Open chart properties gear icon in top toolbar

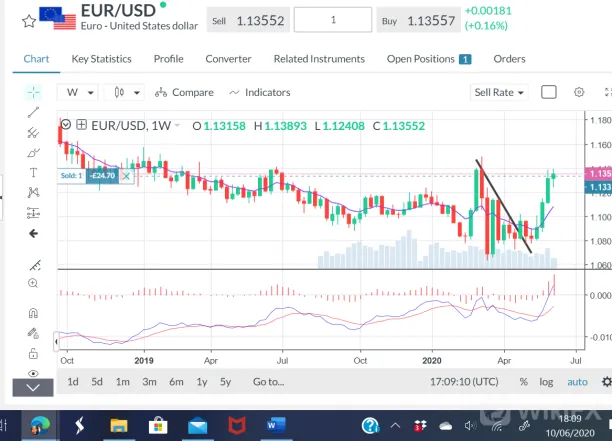pos(579,92)
